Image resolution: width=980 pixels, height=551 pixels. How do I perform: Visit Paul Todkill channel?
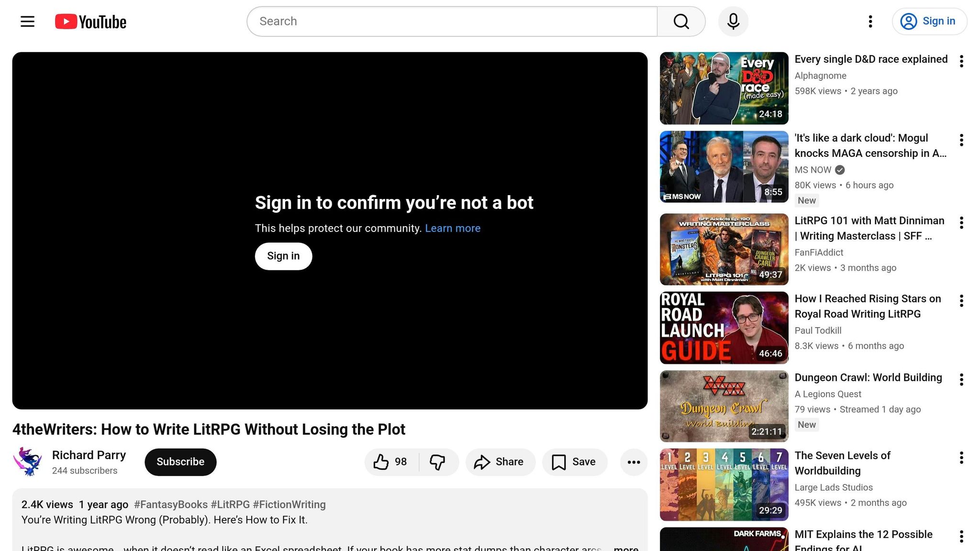pos(818,331)
